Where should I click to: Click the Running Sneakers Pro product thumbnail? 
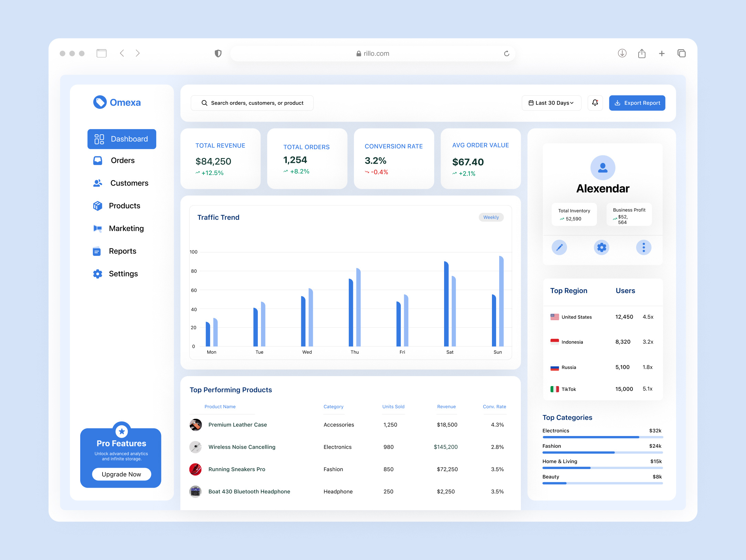196,469
